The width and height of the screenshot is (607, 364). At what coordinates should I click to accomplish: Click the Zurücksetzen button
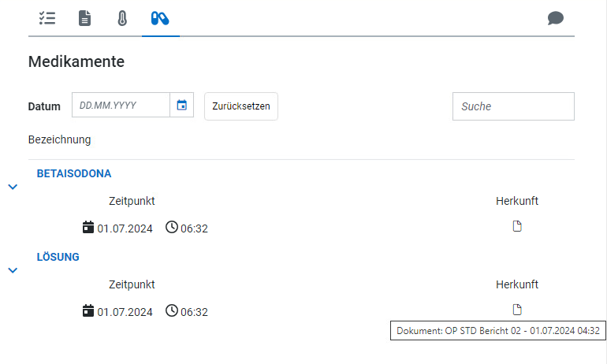pos(240,106)
